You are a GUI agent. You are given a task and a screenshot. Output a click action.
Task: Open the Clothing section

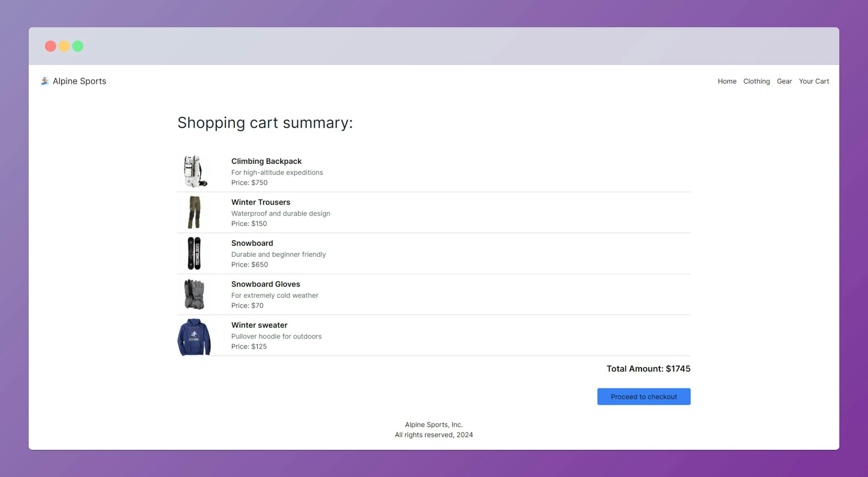point(757,81)
